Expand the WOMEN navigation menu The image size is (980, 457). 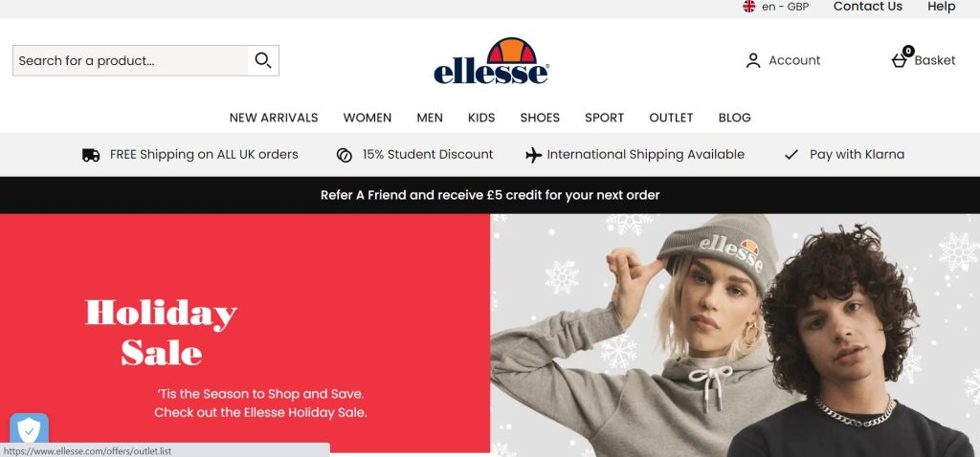367,118
